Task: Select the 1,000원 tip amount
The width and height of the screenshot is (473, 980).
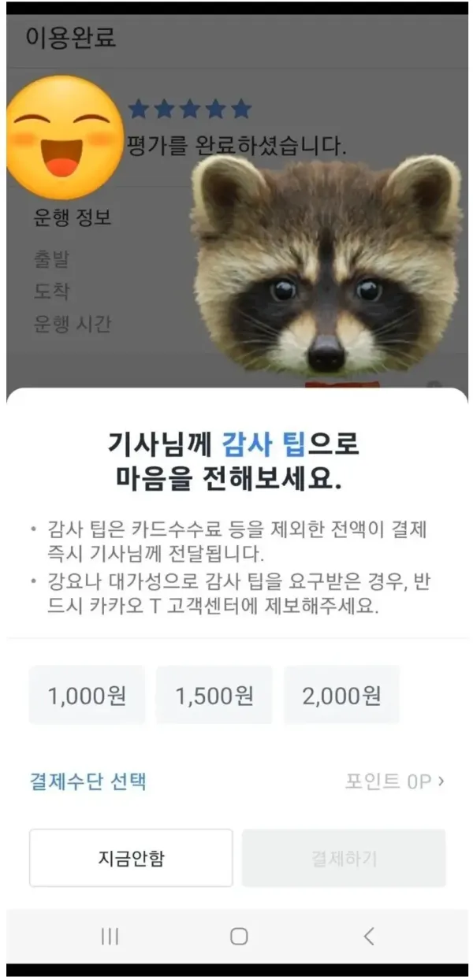Action: click(x=87, y=695)
